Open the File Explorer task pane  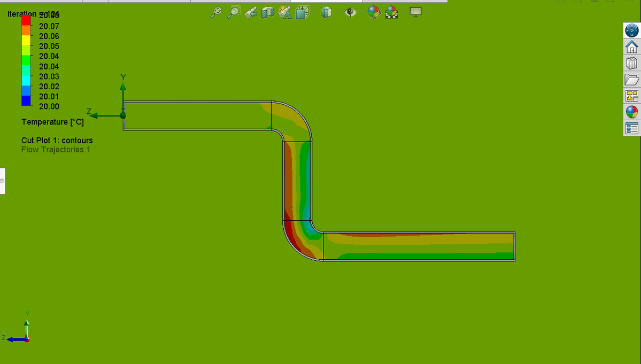coord(631,79)
